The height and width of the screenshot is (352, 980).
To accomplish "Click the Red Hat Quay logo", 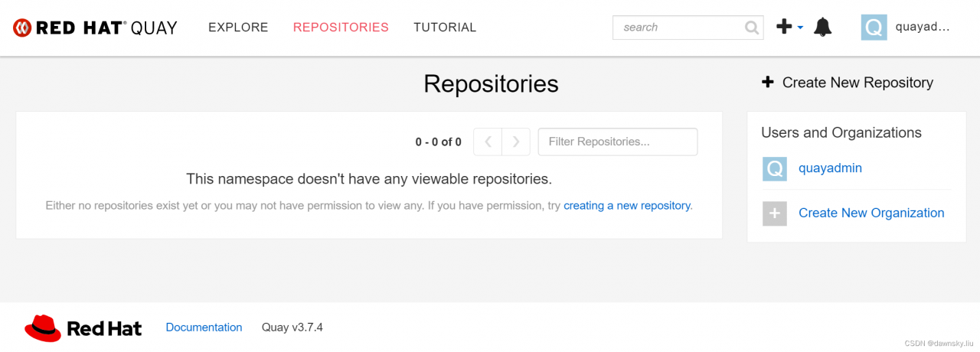I will (95, 28).
